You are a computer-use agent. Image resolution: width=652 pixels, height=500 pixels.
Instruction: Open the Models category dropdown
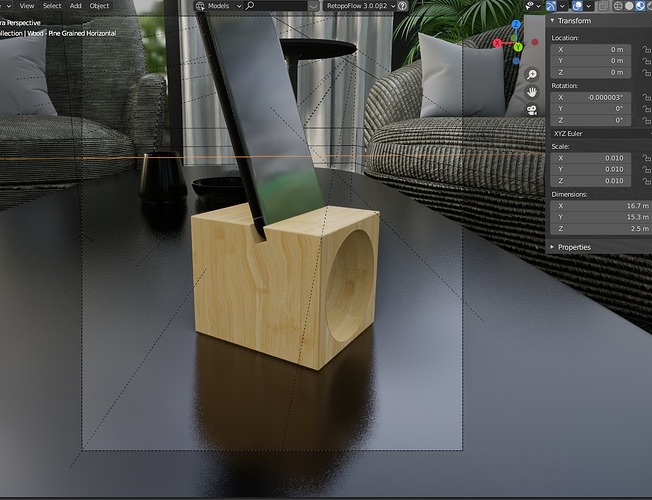tap(224, 6)
